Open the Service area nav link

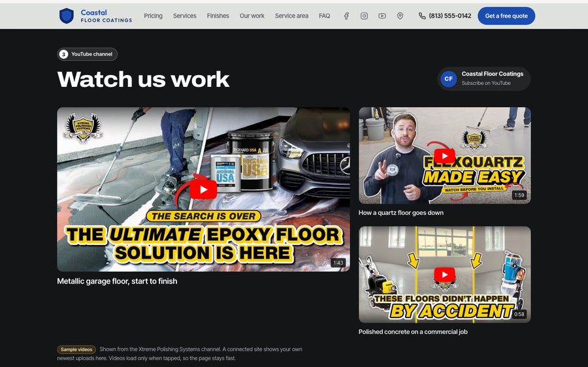291,16
